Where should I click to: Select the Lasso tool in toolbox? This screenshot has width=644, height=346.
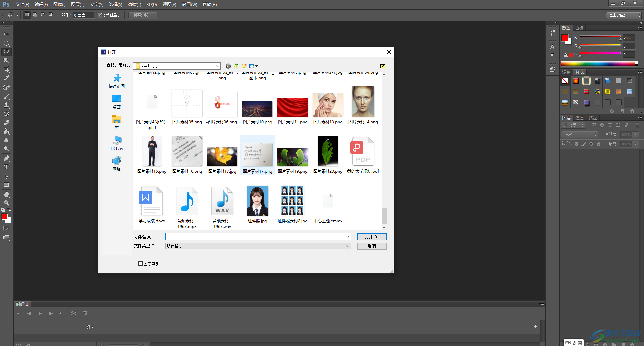[x=6, y=52]
